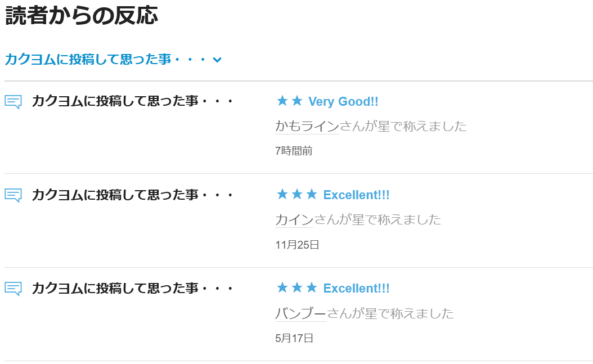
Task: Open work title in the カイン row
Action: tap(132, 195)
